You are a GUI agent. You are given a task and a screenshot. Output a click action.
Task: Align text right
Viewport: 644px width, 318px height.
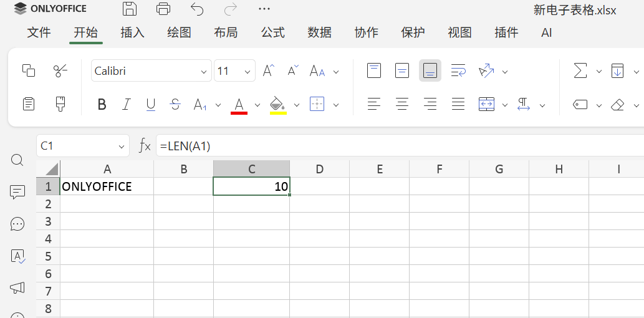[430, 104]
